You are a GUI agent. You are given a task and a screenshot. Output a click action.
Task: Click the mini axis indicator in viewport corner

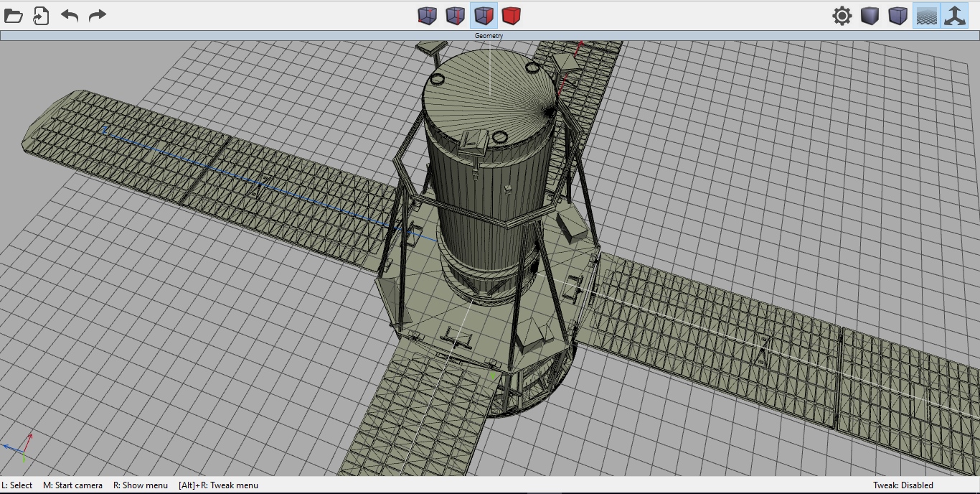click(19, 447)
